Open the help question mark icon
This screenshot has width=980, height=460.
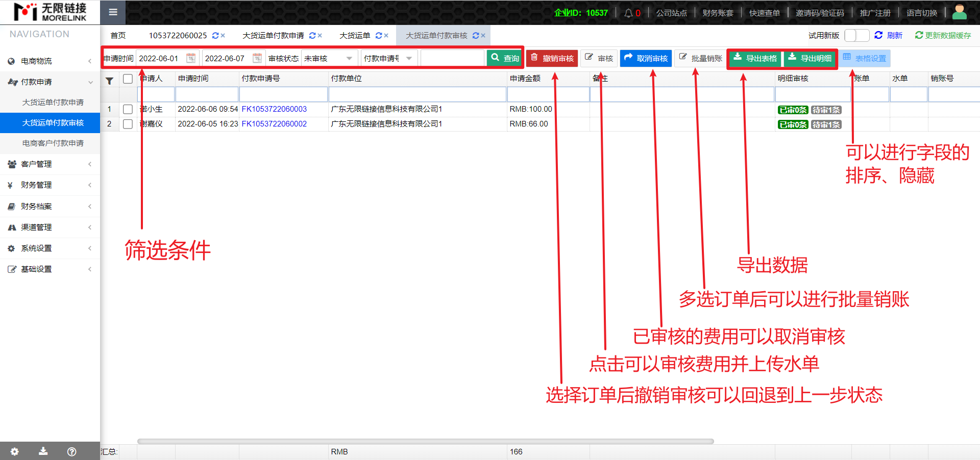(72, 451)
